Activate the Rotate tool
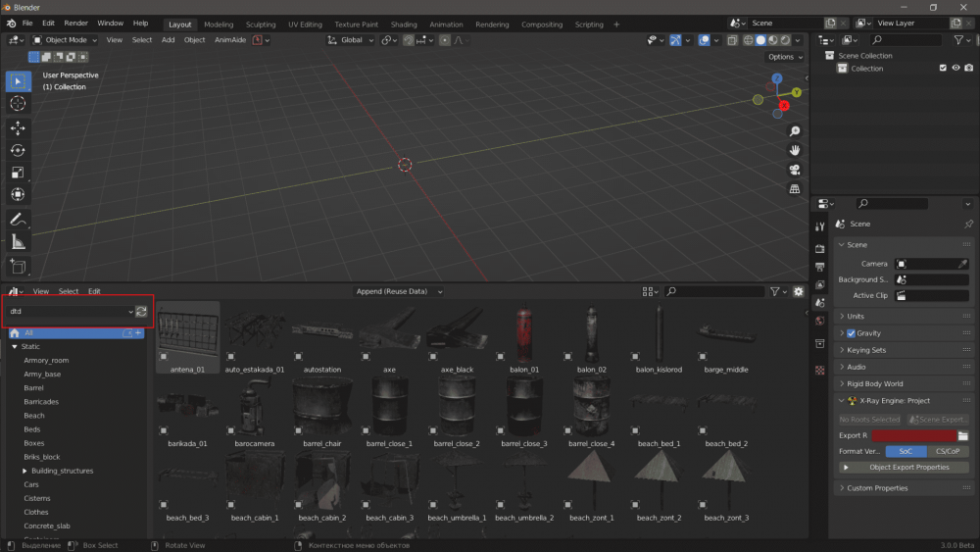Viewport: 980px width, 552px height. [18, 150]
